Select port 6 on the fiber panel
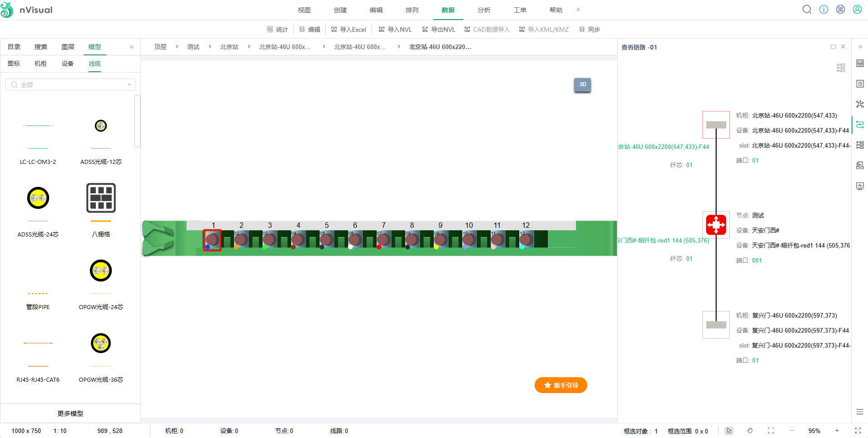Image resolution: width=868 pixels, height=438 pixels. (x=355, y=240)
